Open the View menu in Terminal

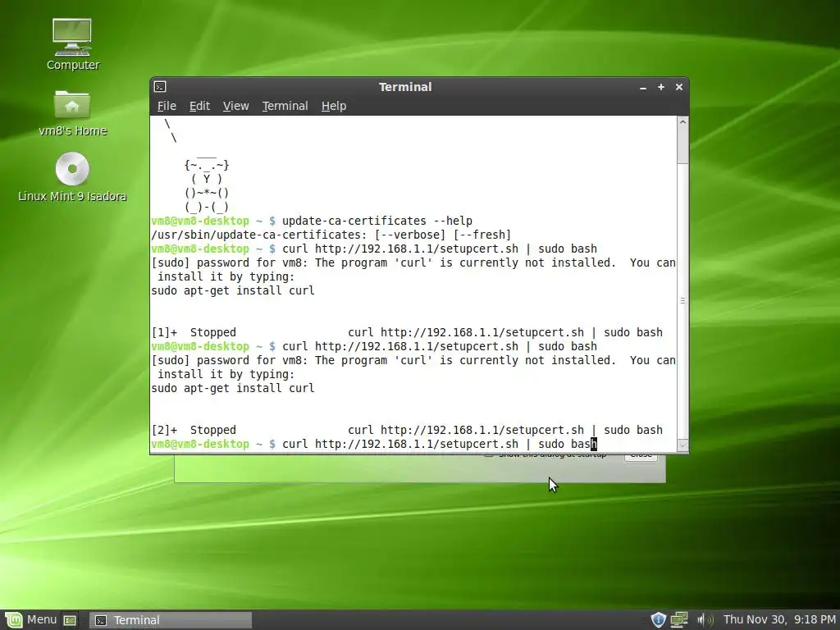pyautogui.click(x=235, y=106)
